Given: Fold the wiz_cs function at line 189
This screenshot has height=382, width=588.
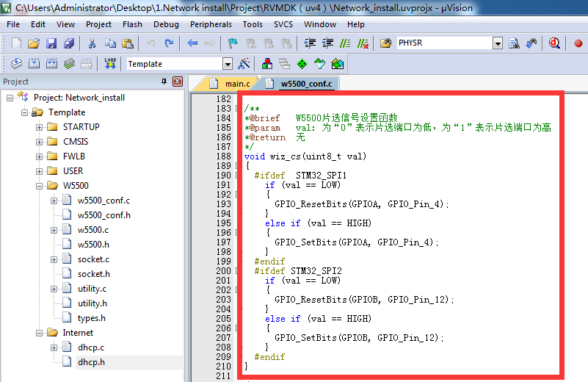Looking at the screenshot, I should pos(236,165).
